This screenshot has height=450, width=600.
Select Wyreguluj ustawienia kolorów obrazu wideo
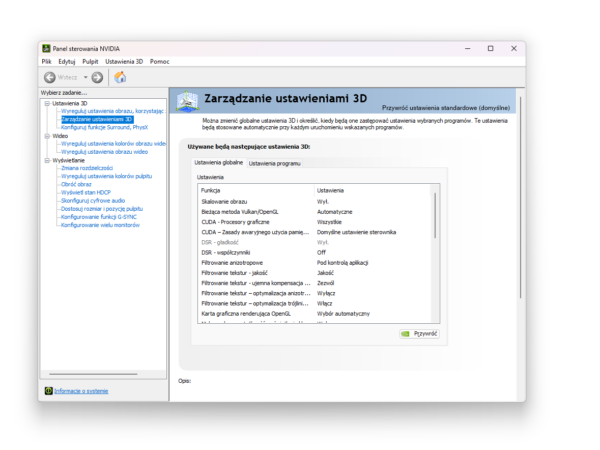point(113,144)
